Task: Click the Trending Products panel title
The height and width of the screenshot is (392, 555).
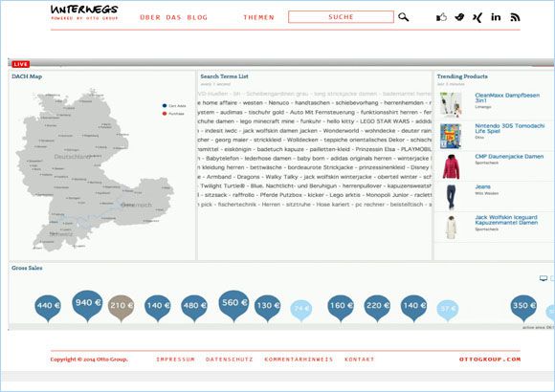Action: coord(462,76)
